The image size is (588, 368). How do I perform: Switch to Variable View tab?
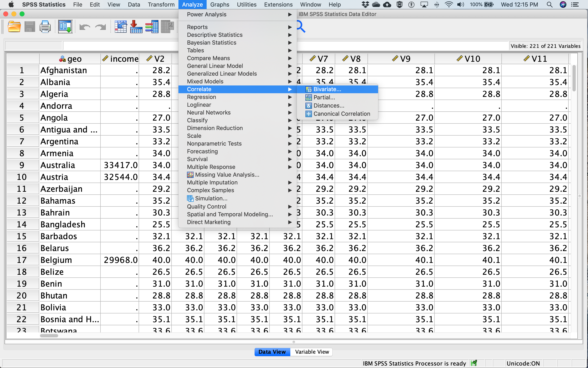pyautogui.click(x=312, y=352)
